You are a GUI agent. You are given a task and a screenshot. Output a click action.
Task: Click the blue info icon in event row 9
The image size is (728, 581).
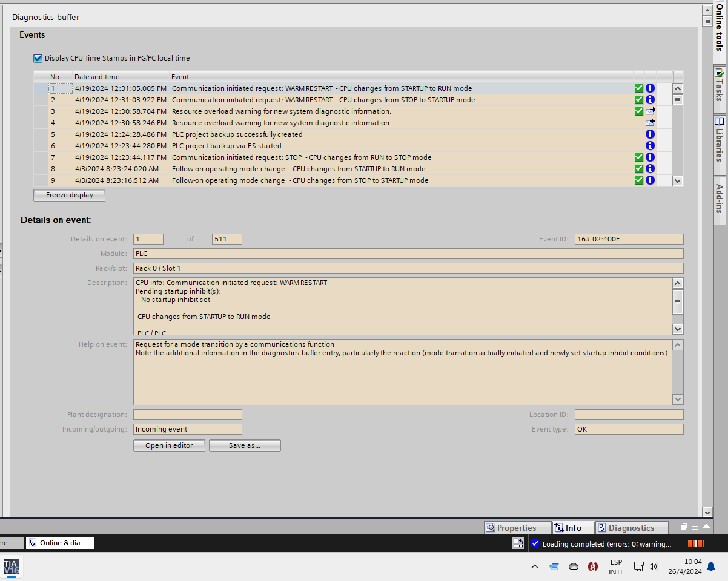(x=650, y=180)
